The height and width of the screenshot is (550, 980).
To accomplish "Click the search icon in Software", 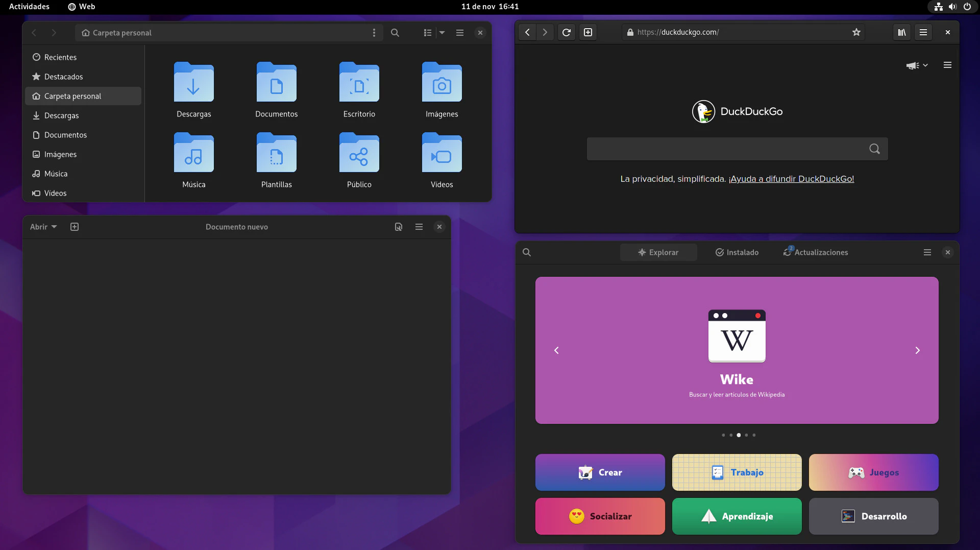I will pos(527,252).
